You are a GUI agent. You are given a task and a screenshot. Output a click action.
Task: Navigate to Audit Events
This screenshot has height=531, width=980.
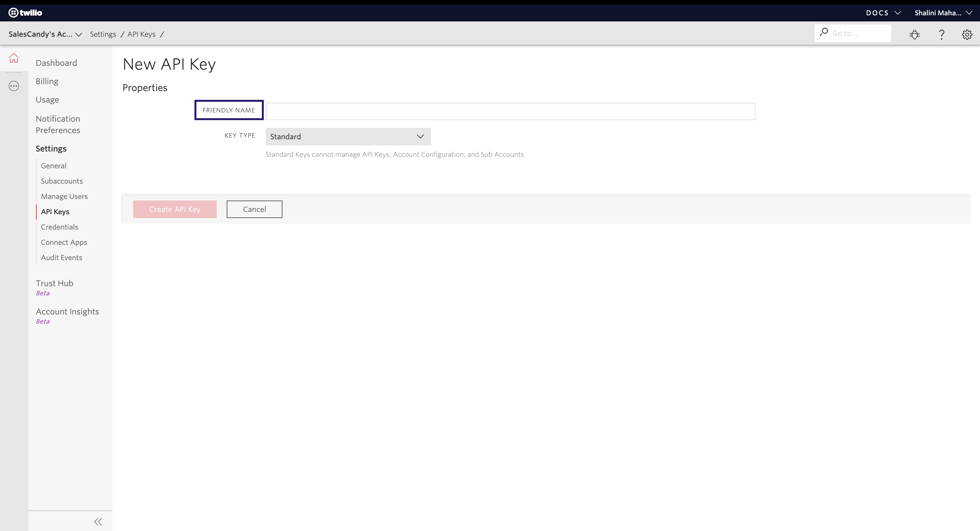coord(61,257)
